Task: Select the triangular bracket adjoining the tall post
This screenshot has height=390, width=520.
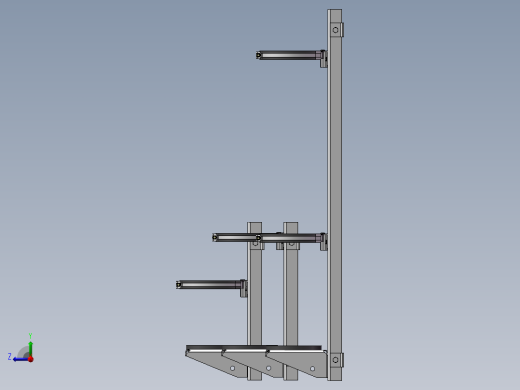Action: [x=300, y=364]
